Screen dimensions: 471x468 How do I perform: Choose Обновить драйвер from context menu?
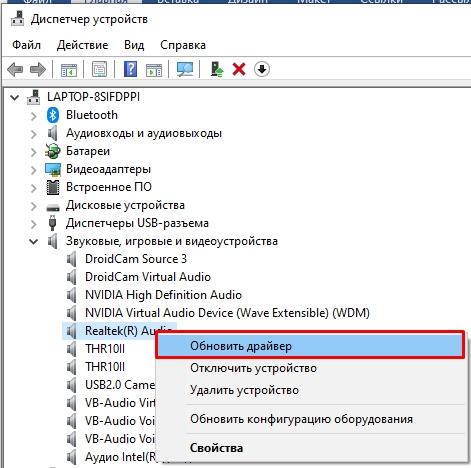click(x=310, y=346)
